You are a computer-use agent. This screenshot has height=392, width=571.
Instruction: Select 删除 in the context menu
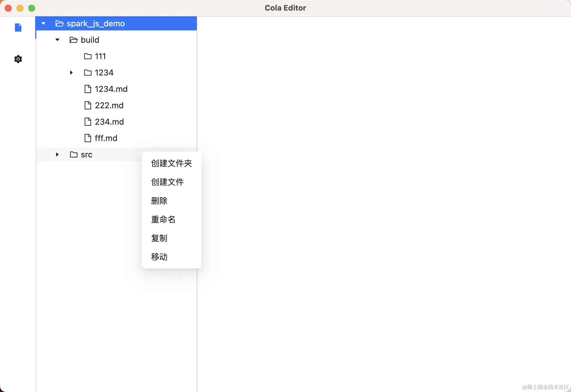pos(159,201)
